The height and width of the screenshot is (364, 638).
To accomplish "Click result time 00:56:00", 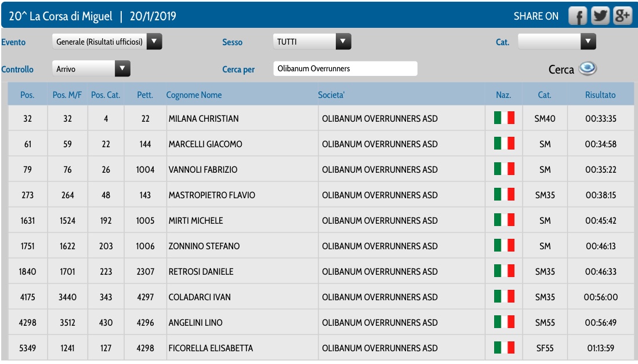I will [x=600, y=297].
